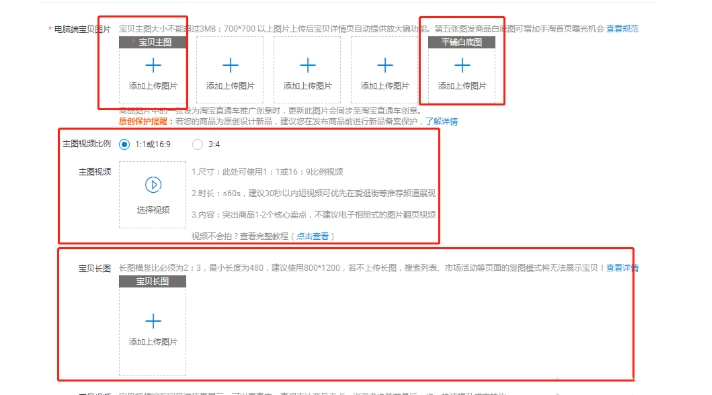Select the 1:1或16:9 video ratio option
Image resolution: width=712 pixels, height=395 pixels.
tap(124, 144)
